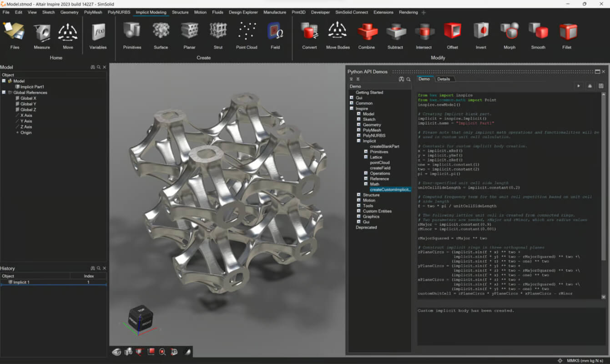Expand the Geometry node in demo tree
Screen dimensions: 610x364
pos(359,125)
